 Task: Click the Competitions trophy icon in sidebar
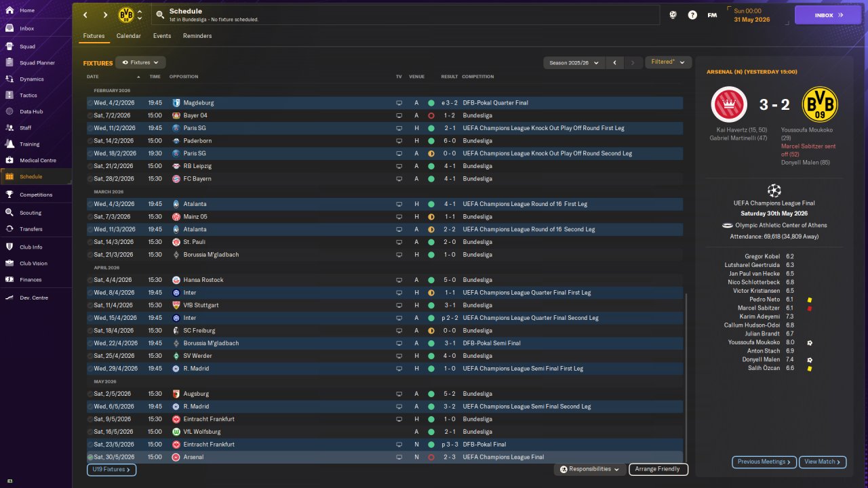(9, 195)
